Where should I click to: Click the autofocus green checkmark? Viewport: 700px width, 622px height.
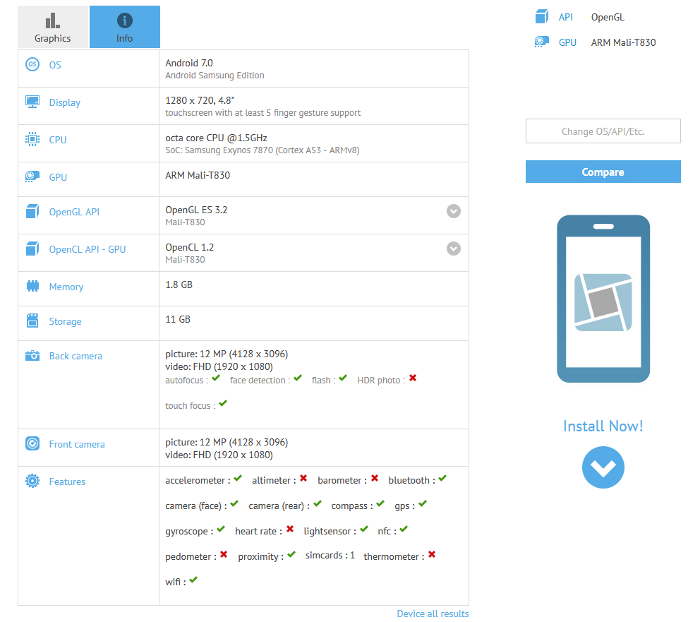click(215, 379)
